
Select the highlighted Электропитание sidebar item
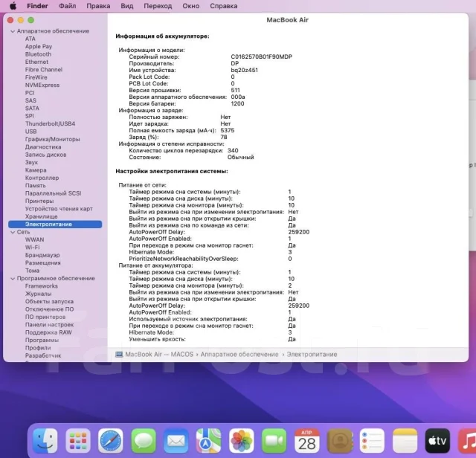pos(55,225)
